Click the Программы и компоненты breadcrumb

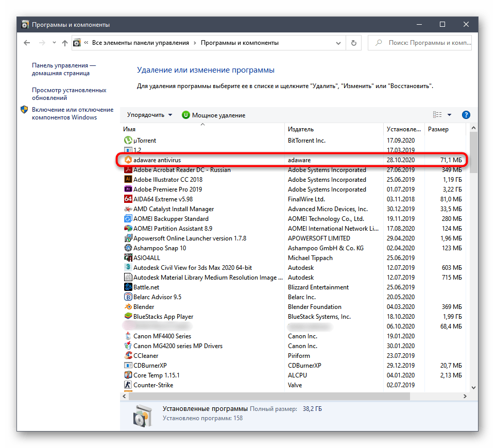[x=240, y=43]
